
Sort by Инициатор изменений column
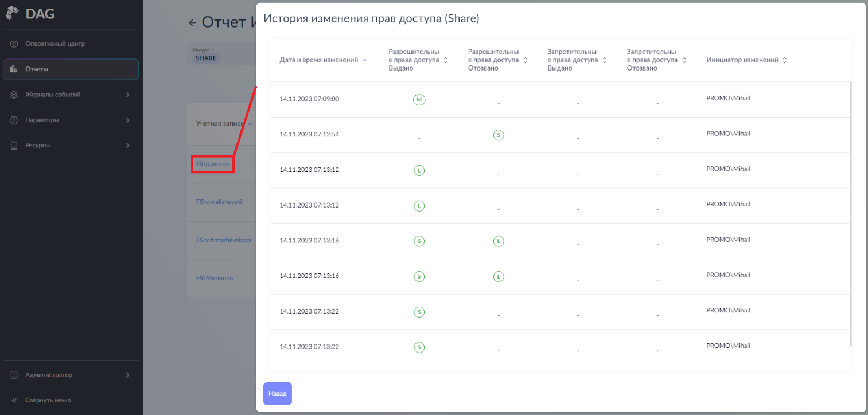tap(746, 60)
